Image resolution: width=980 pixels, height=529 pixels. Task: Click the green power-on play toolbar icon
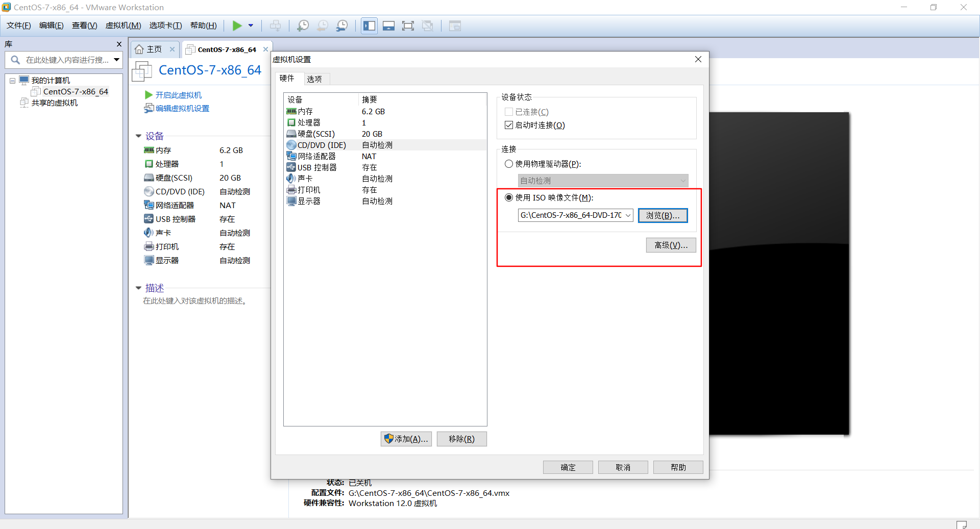[237, 26]
